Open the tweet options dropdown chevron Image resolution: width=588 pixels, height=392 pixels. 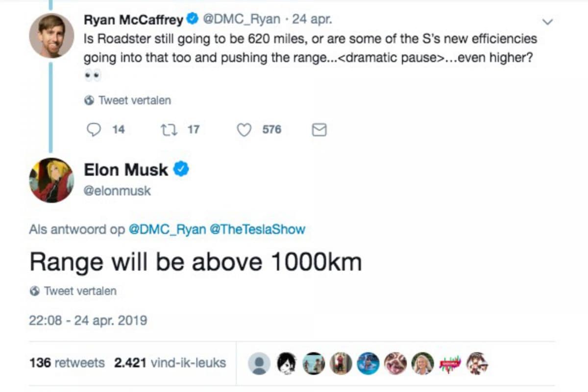548,22
